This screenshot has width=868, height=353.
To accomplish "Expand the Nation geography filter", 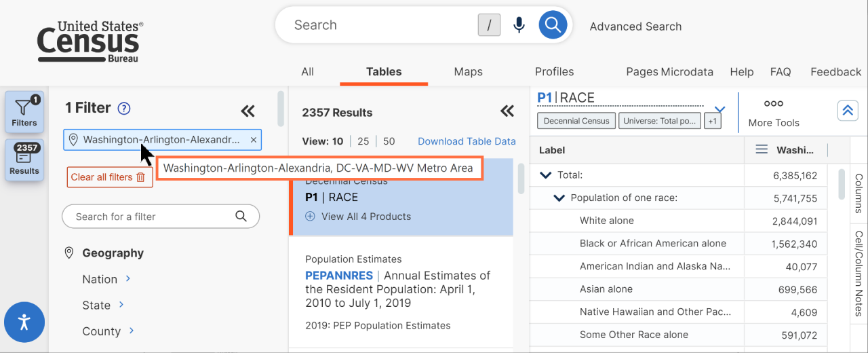I will tap(127, 278).
